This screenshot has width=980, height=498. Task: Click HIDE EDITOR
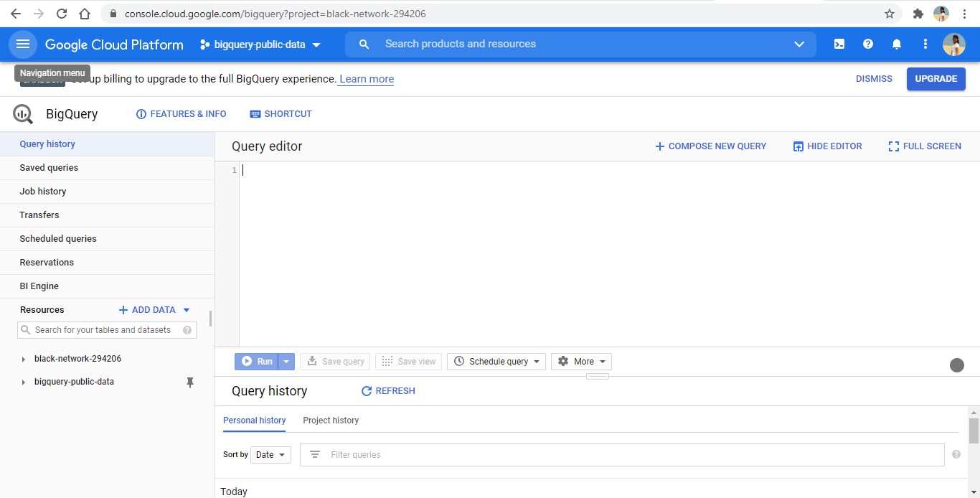pyautogui.click(x=827, y=146)
